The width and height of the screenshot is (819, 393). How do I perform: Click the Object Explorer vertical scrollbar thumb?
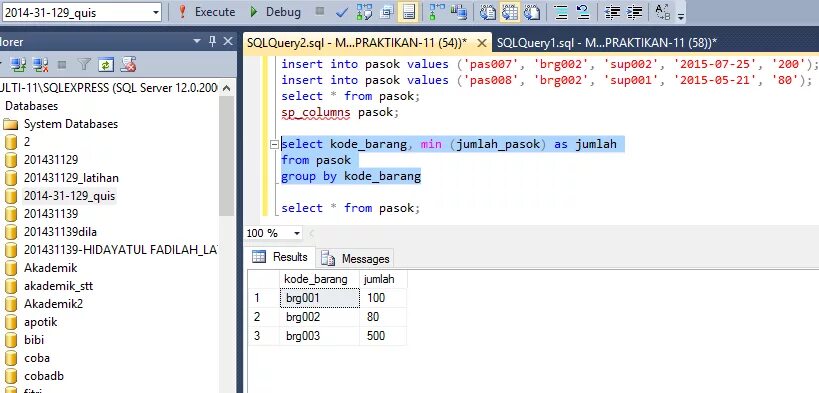tap(227, 156)
